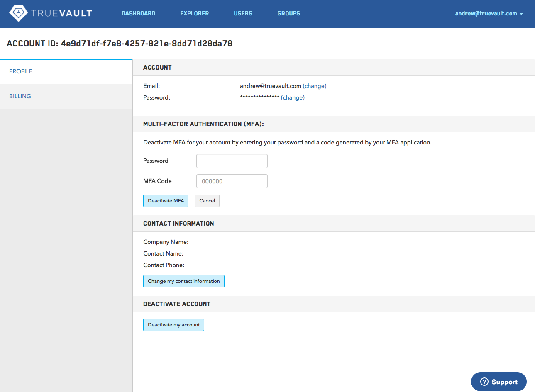Click the Company Name label

pos(166,242)
